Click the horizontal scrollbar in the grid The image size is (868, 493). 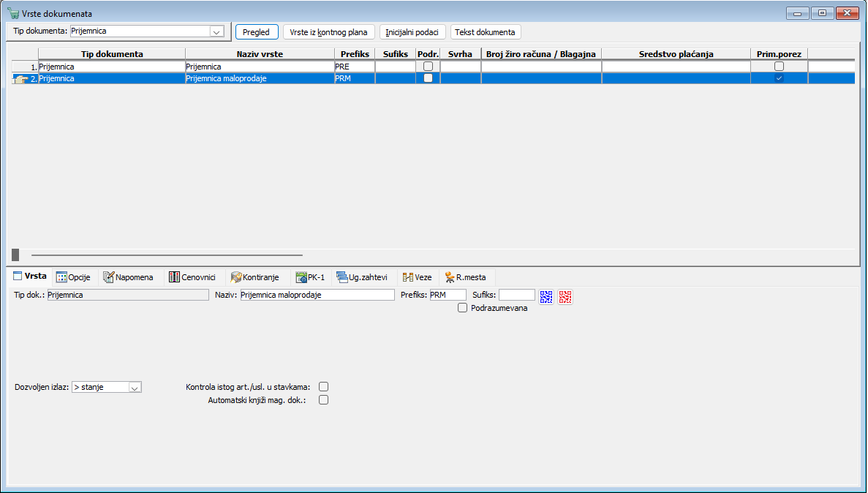pyautogui.click(x=167, y=255)
